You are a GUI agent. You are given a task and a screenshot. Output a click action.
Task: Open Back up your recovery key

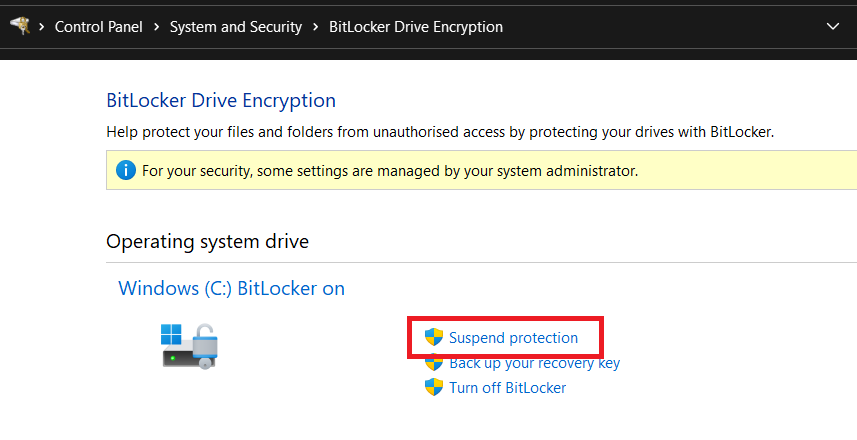coord(534,363)
